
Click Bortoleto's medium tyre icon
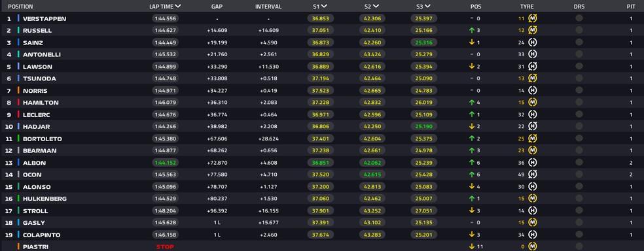533,139
